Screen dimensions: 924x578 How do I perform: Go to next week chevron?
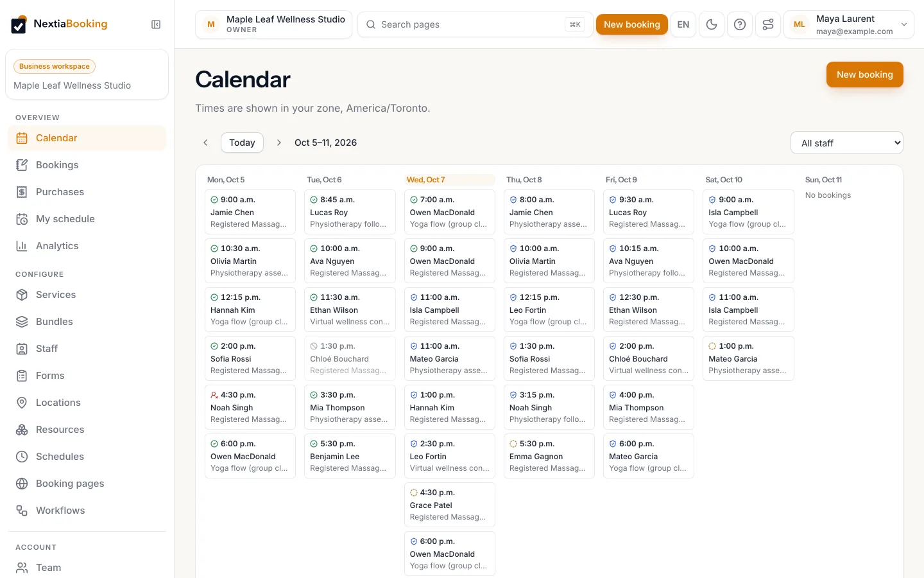[279, 143]
